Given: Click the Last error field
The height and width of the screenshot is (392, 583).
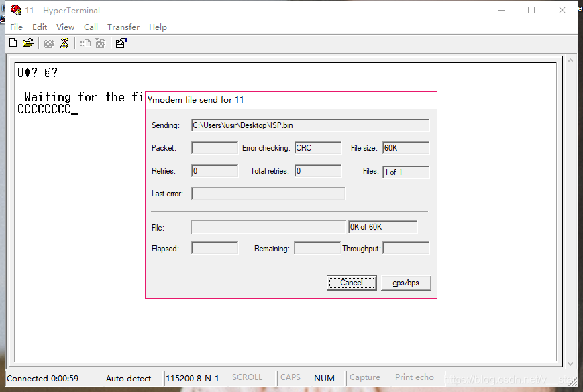Looking at the screenshot, I should 268,194.
